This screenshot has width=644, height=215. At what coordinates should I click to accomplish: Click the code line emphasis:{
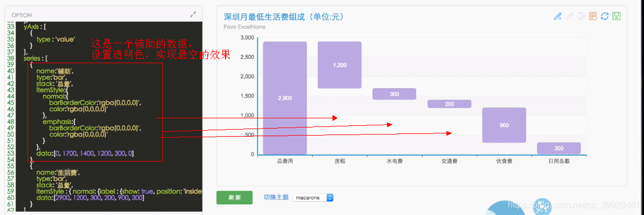pos(59,122)
